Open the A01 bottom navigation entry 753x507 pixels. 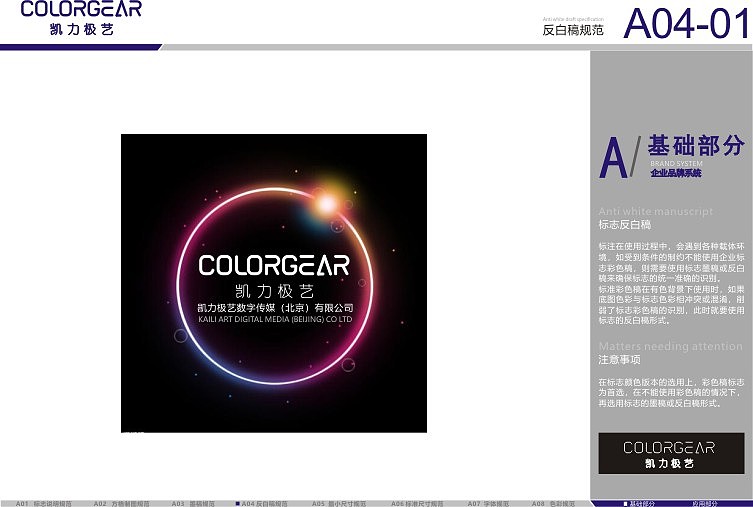coord(43,504)
